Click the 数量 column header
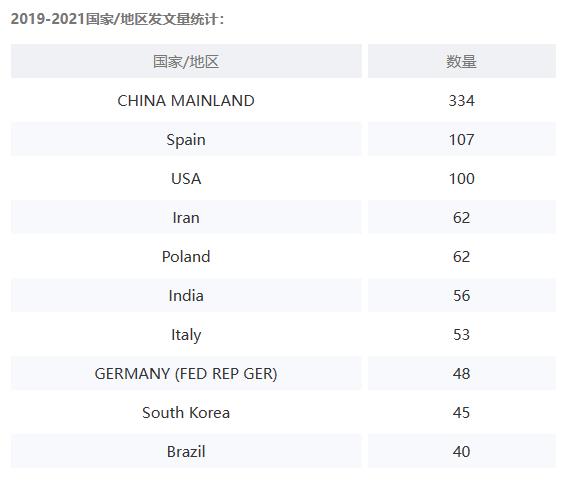563x487 pixels. click(462, 61)
